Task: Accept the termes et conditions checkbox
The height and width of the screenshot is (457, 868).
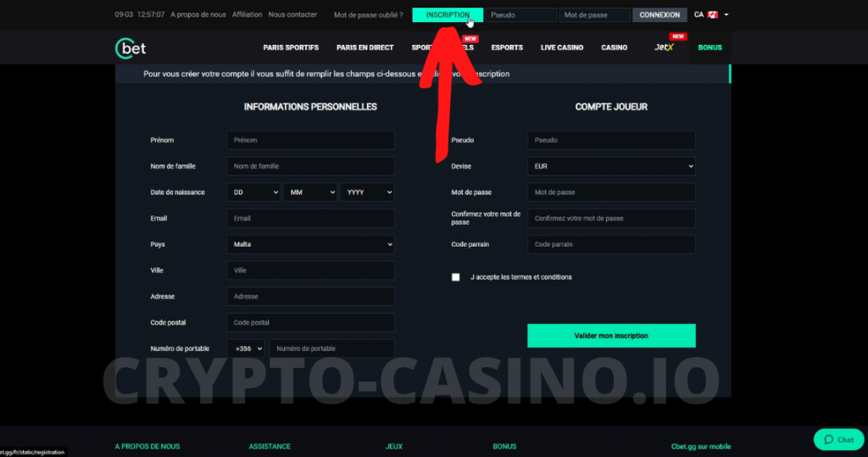Action: point(455,277)
